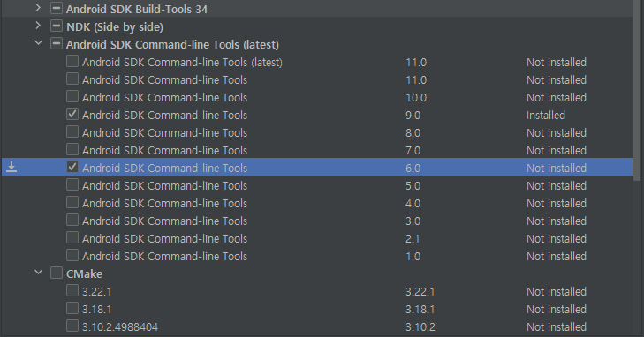
Task: Toggle the Command-line Tools (latest) group checkbox
Action: point(57,43)
